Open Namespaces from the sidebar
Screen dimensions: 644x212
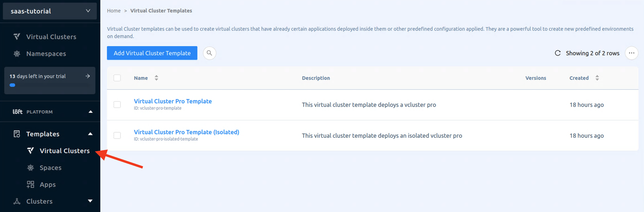coord(46,53)
